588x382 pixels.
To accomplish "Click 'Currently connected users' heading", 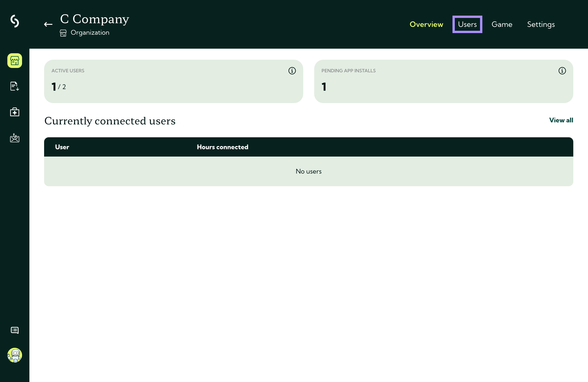I will (x=110, y=121).
